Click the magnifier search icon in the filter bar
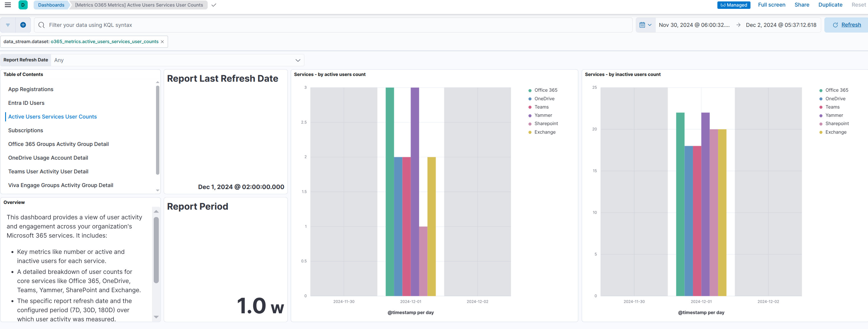868x329 pixels. (41, 25)
